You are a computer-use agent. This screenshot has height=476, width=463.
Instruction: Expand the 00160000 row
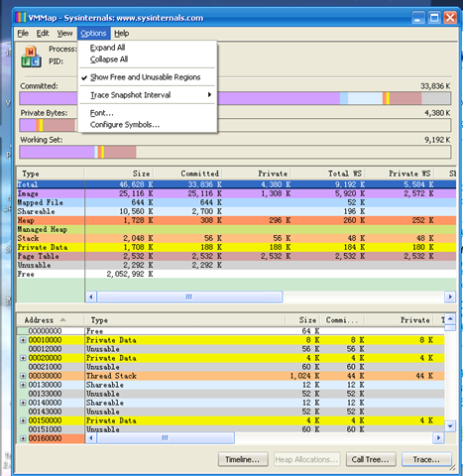23,438
